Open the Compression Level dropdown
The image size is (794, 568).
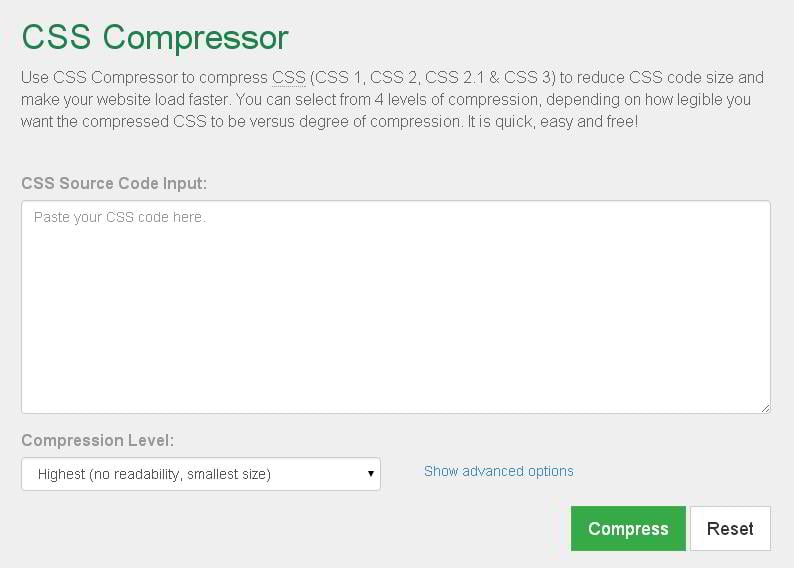(200, 474)
